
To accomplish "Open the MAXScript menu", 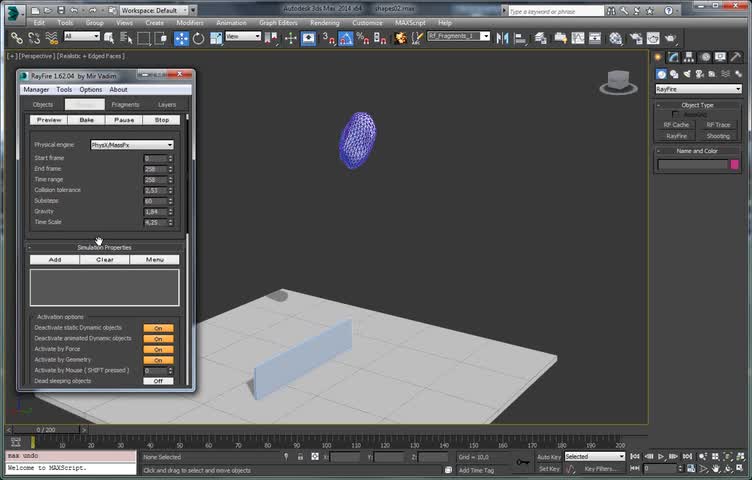I will pos(410,23).
